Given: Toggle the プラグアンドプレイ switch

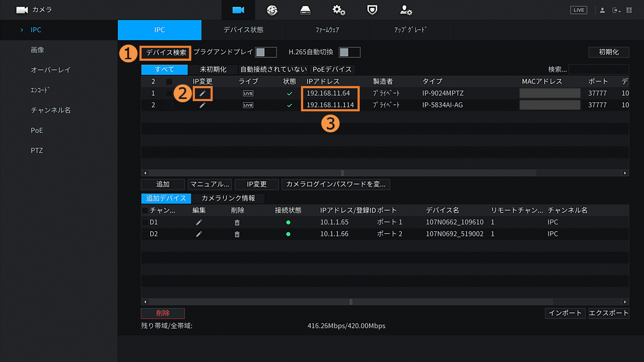Looking at the screenshot, I should tap(265, 52).
